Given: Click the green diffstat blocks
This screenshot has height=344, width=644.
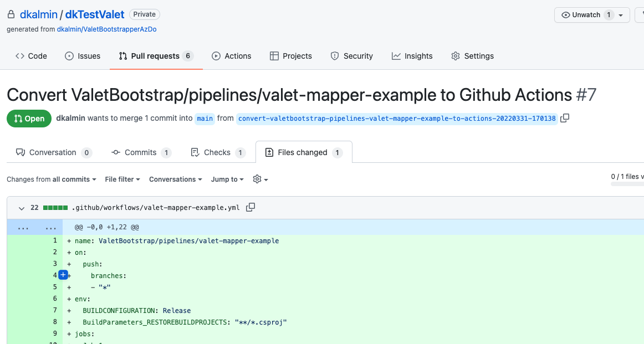Looking at the screenshot, I should click(x=55, y=208).
